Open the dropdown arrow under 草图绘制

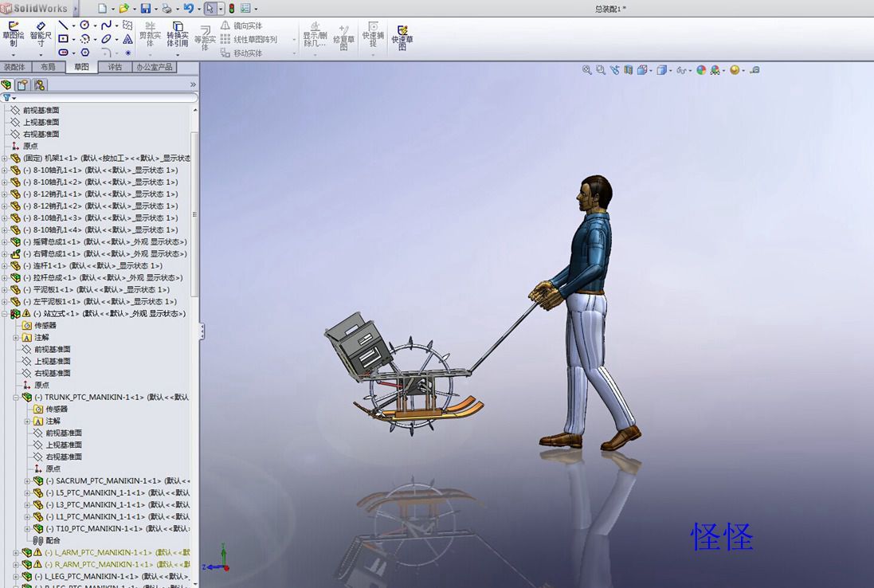[x=13, y=54]
